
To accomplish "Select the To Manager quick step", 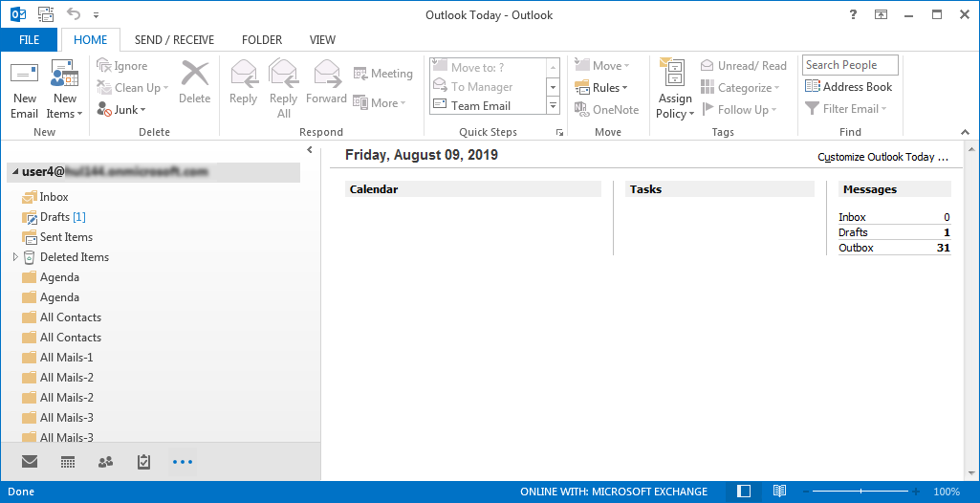I will (488, 87).
